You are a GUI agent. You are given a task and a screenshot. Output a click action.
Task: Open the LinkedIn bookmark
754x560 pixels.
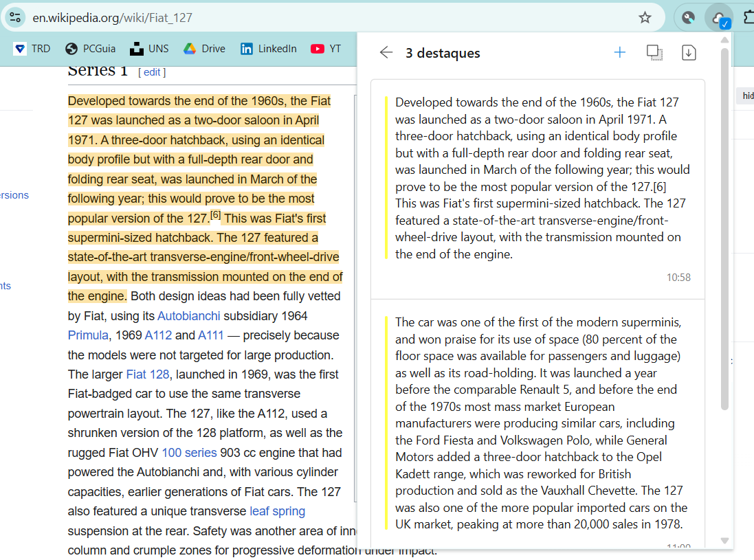[x=269, y=49]
